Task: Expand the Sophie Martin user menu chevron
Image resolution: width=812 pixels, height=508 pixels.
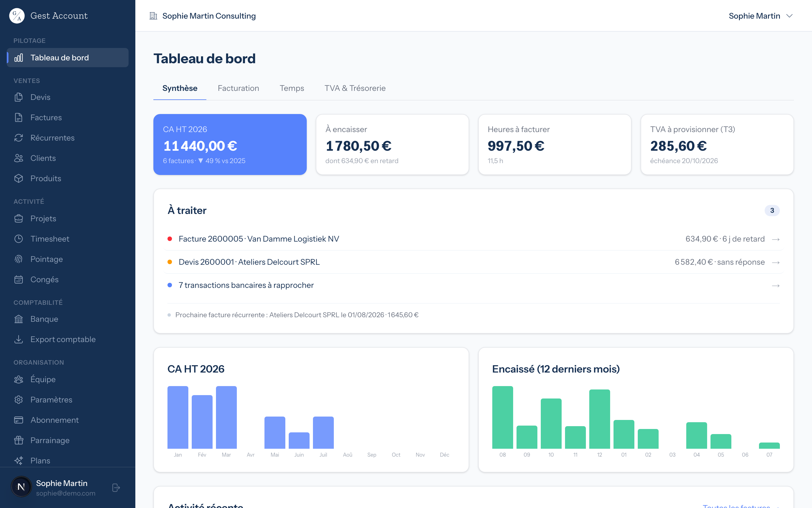Action: [789, 16]
